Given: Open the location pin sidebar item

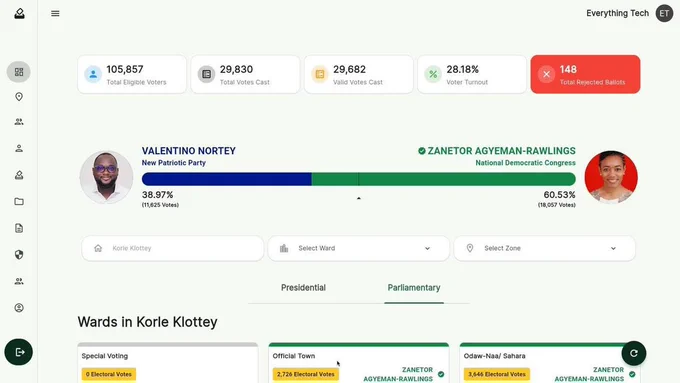Looking at the screenshot, I should coord(19,97).
